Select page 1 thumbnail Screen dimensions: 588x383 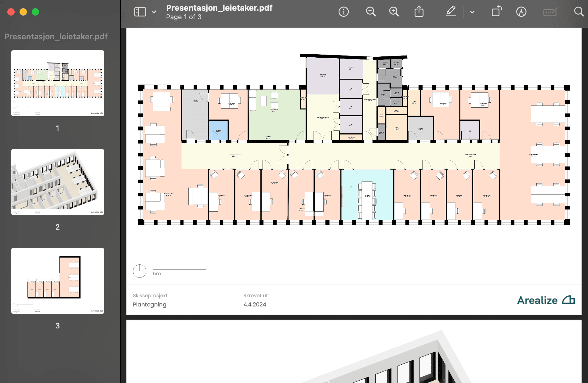(58, 83)
